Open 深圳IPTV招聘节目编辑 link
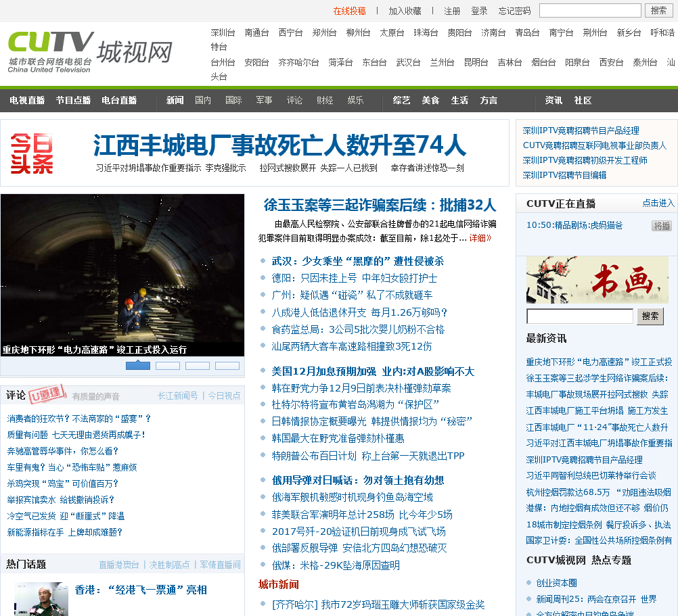The width and height of the screenshot is (678, 616). (x=564, y=175)
